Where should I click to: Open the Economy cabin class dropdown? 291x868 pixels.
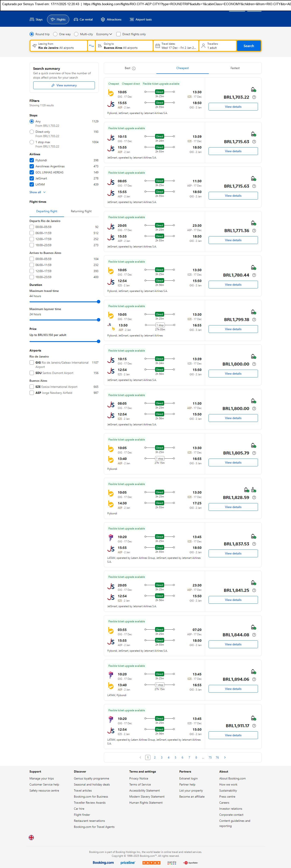104,34
